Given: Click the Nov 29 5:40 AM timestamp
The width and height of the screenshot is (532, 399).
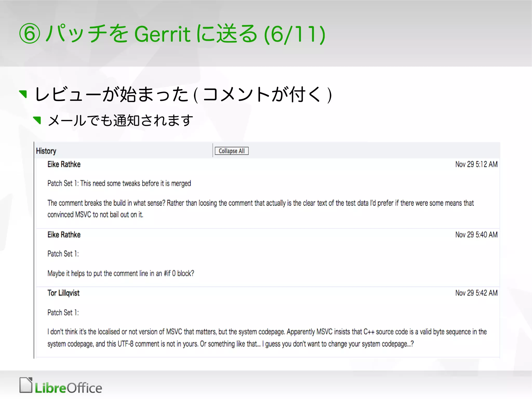Looking at the screenshot, I should 476,235.
